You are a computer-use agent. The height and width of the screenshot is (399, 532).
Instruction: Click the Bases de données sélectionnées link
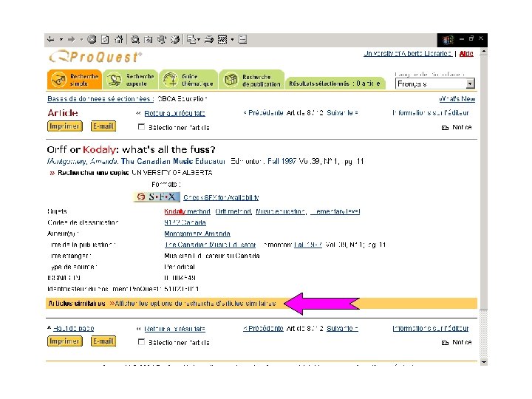click(100, 99)
